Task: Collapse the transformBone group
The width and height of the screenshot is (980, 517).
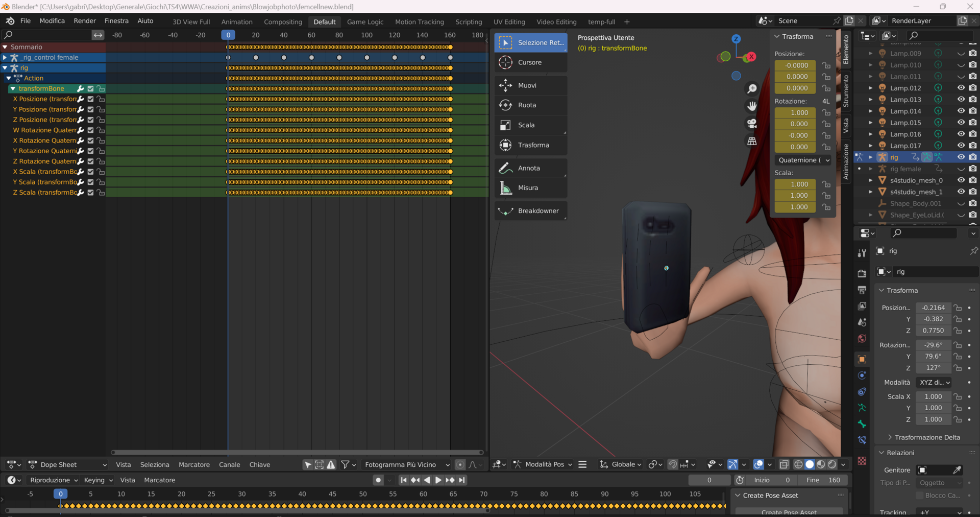Action: tap(13, 89)
